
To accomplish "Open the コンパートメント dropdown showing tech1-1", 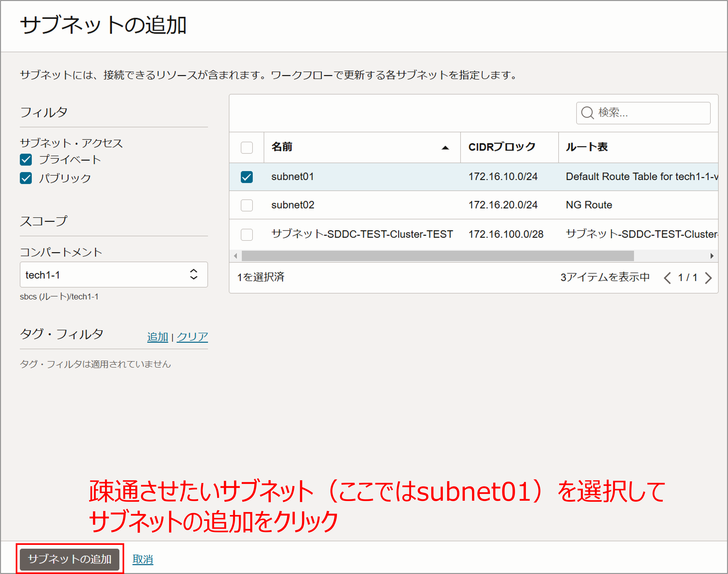I will pos(114,275).
